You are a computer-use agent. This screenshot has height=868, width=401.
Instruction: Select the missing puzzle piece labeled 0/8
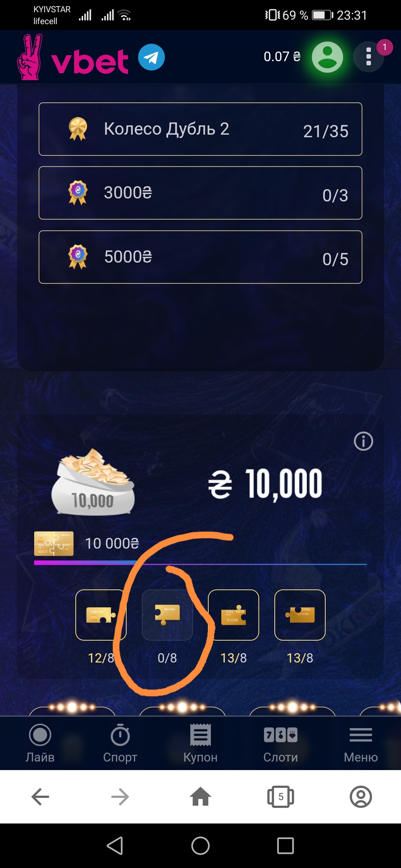(167, 615)
